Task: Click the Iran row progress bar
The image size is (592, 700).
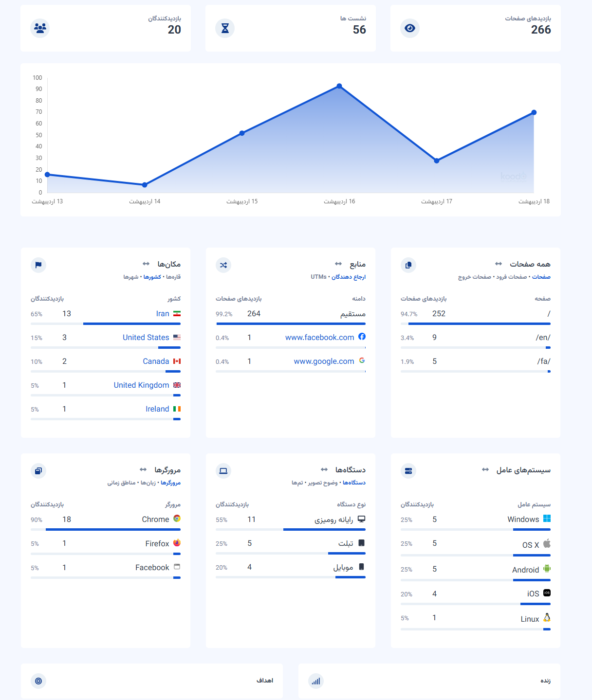Action: pyautogui.click(x=106, y=323)
